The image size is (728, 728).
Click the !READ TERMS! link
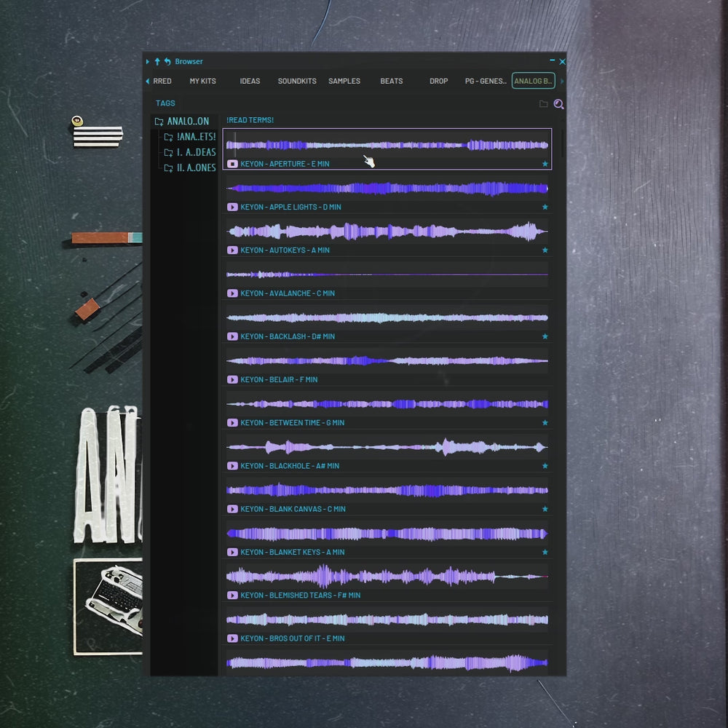coord(248,119)
